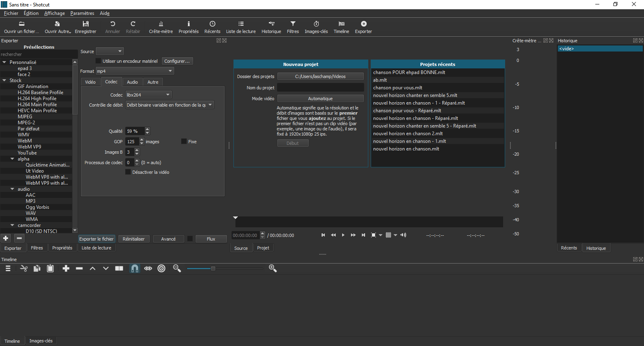Open the Source dropdown
644x346 pixels.
click(110, 51)
